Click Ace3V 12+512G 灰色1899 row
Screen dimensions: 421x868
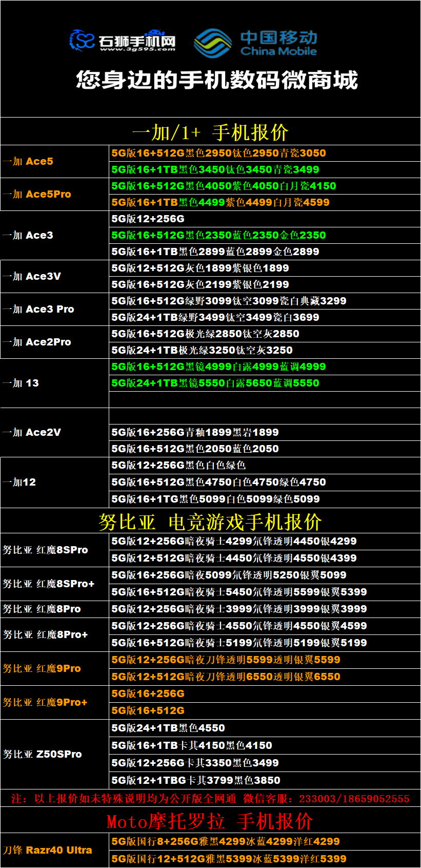click(x=265, y=268)
